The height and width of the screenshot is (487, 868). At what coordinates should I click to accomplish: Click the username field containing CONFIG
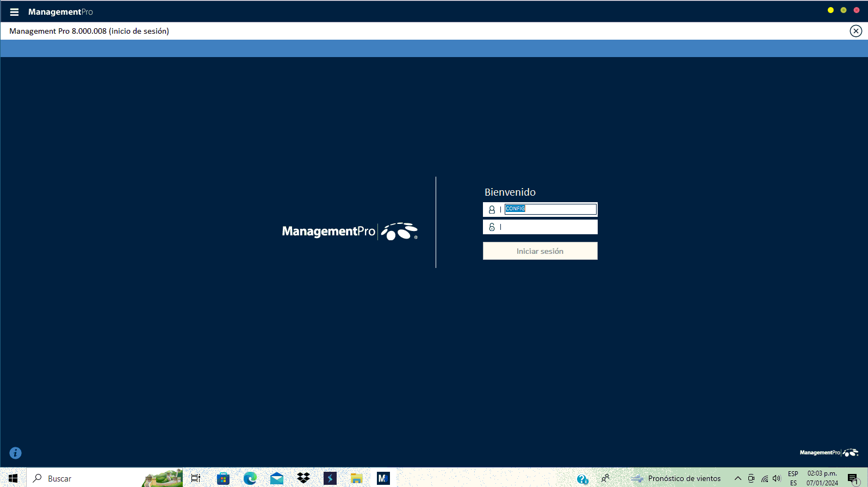coord(550,209)
